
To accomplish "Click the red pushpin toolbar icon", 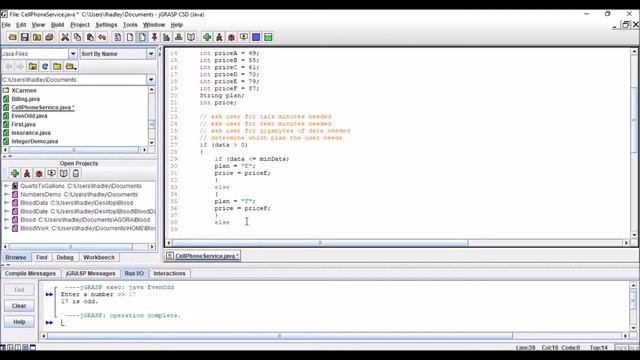I will point(154,37).
